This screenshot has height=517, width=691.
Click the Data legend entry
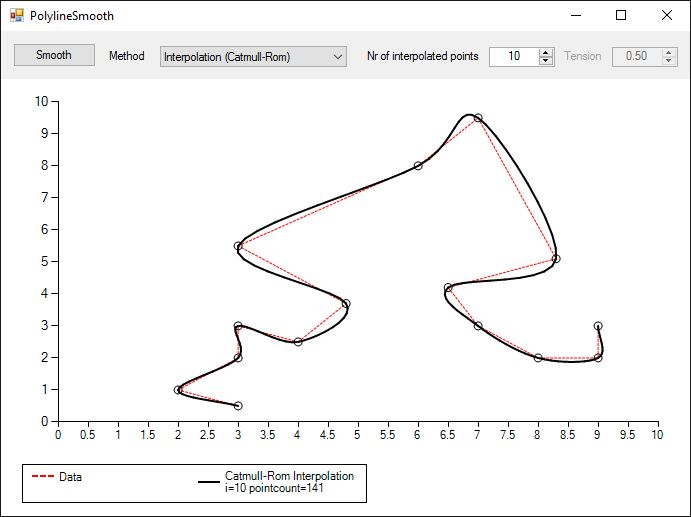[x=57, y=477]
